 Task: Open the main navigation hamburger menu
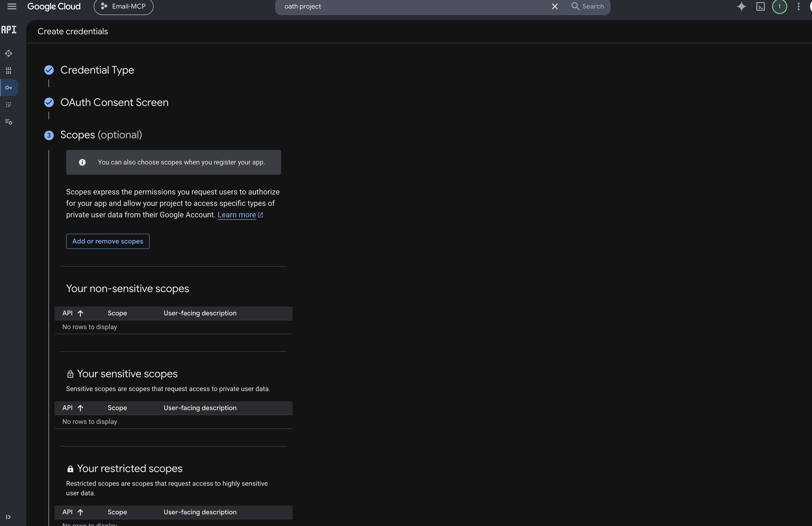click(x=12, y=6)
